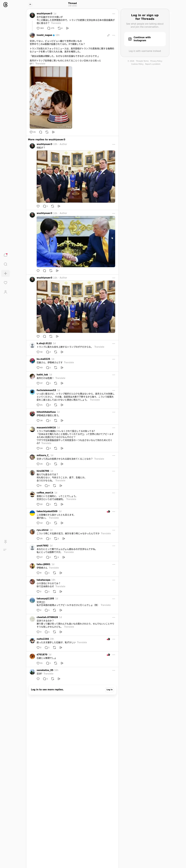The image size is (186, 868).
Task: Translate masamichi6616's reply
Action: tap(46, 443)
